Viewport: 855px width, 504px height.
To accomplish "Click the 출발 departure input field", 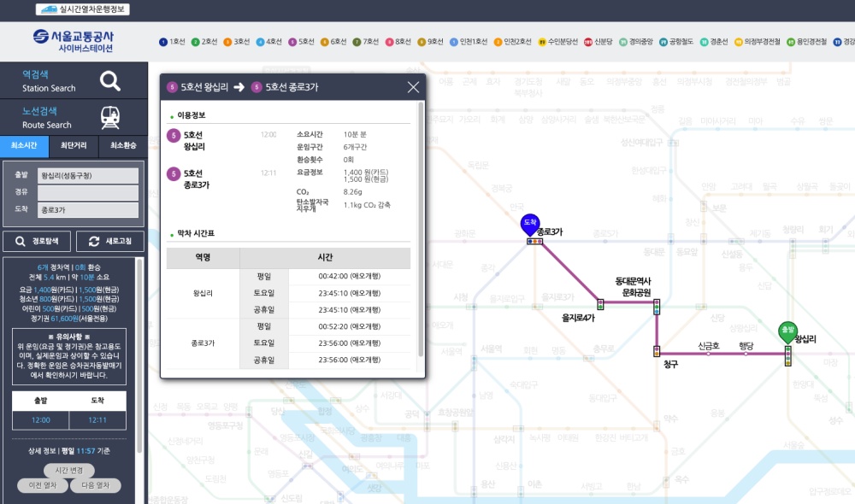I will [x=88, y=175].
